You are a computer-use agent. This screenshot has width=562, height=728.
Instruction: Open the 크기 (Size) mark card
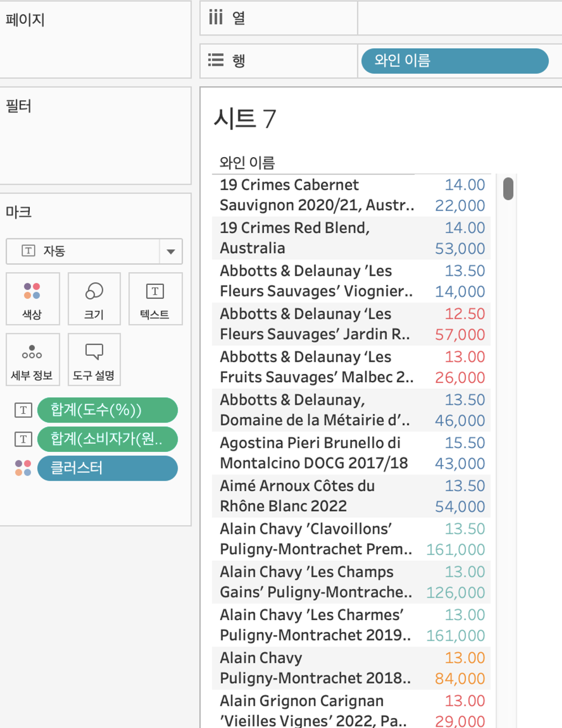pos(94,299)
